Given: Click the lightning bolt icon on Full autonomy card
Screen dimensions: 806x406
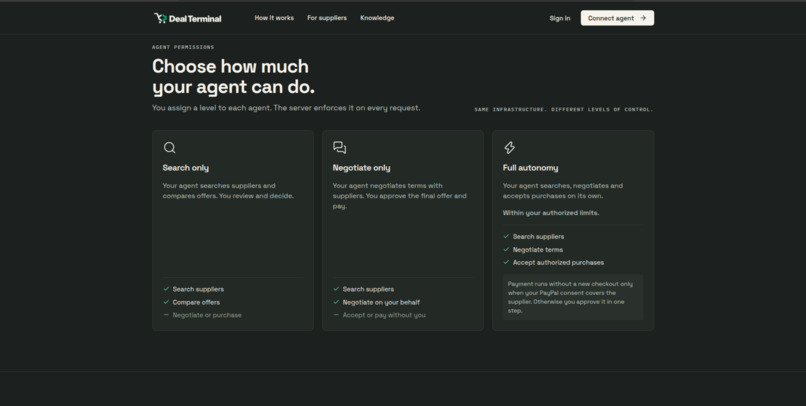Looking at the screenshot, I should tap(509, 148).
